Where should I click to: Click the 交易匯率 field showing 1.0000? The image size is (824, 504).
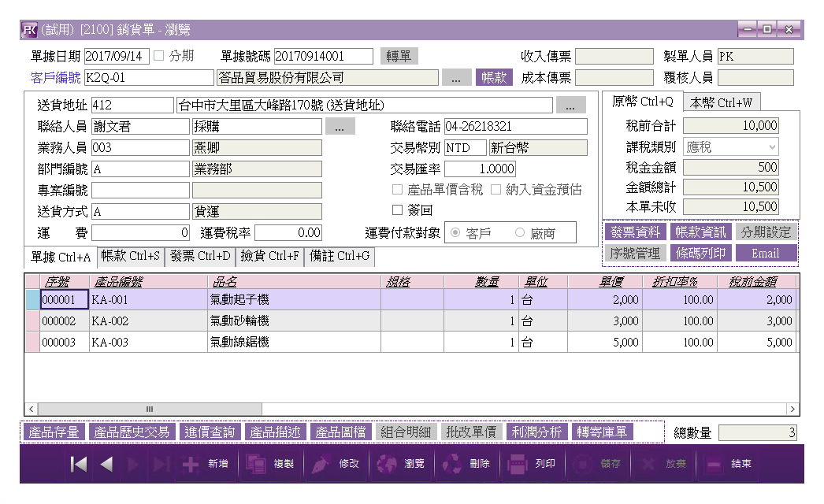click(x=480, y=169)
